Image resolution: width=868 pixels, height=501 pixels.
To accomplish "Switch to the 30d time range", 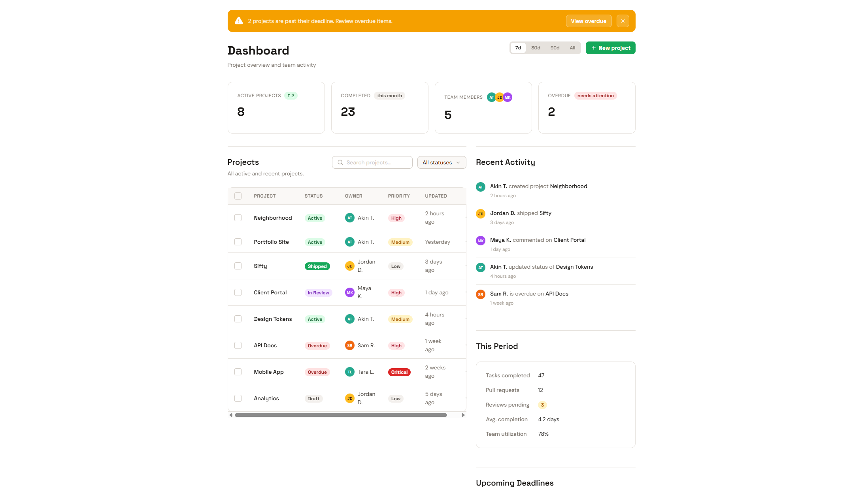I will (536, 48).
